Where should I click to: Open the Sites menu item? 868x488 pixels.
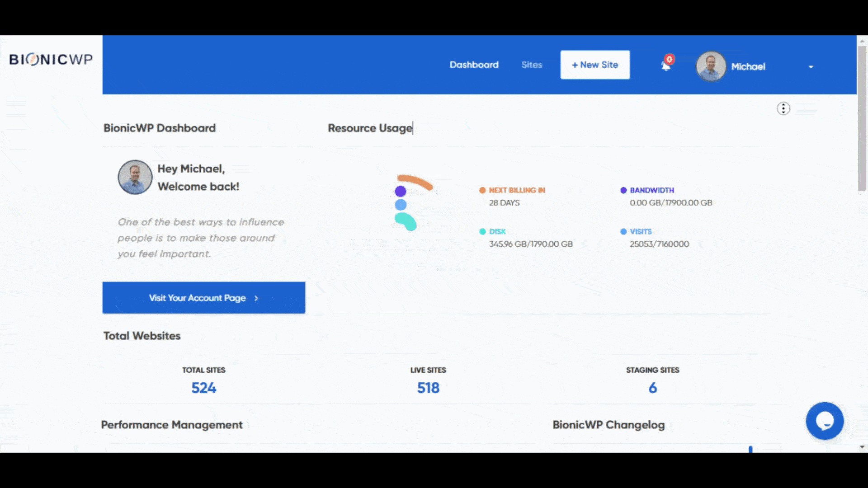click(x=532, y=65)
